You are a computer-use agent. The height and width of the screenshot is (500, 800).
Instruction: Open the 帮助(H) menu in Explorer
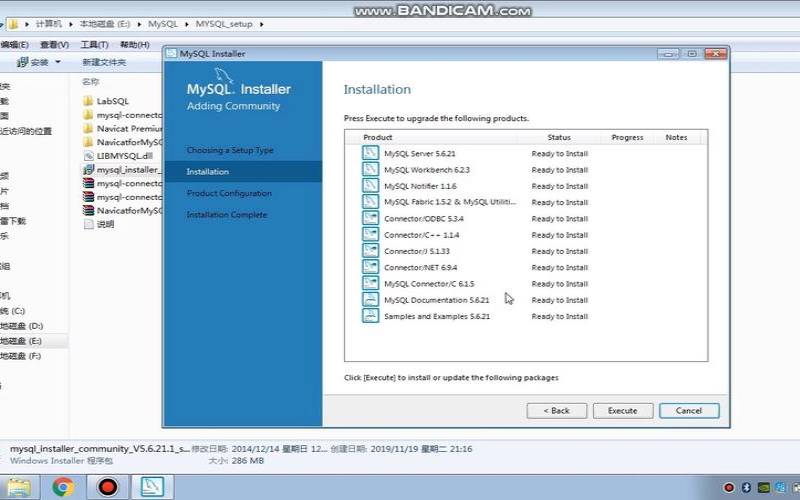tap(135, 45)
